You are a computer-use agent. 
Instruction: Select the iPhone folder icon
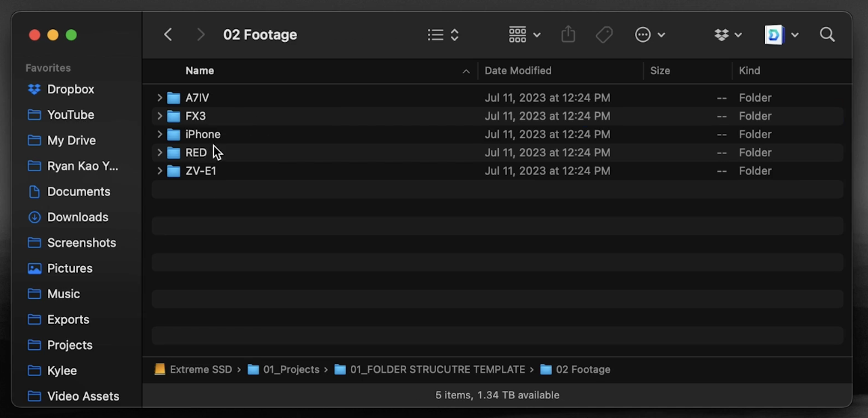pos(174,135)
